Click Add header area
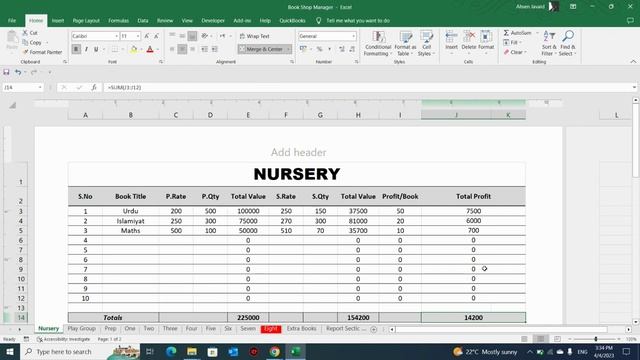The height and width of the screenshot is (360, 640). coord(298,152)
